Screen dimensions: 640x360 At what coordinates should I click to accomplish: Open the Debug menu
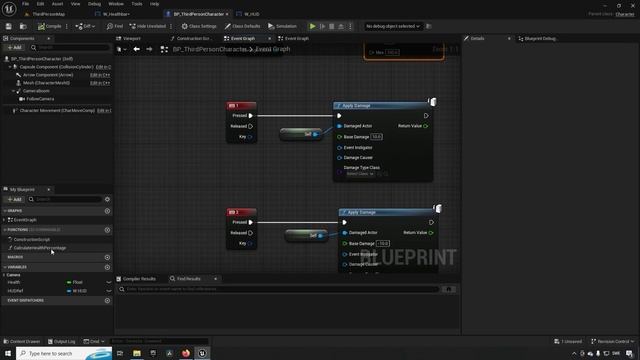[94, 4]
